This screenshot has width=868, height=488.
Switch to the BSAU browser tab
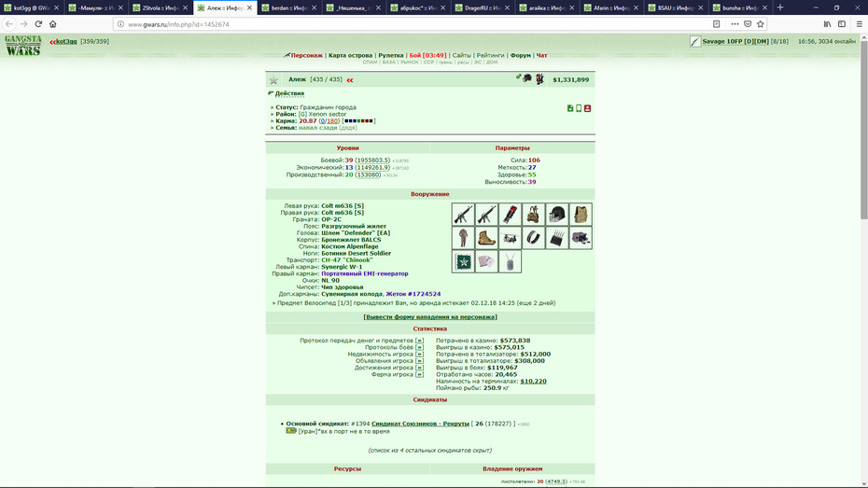[677, 7]
